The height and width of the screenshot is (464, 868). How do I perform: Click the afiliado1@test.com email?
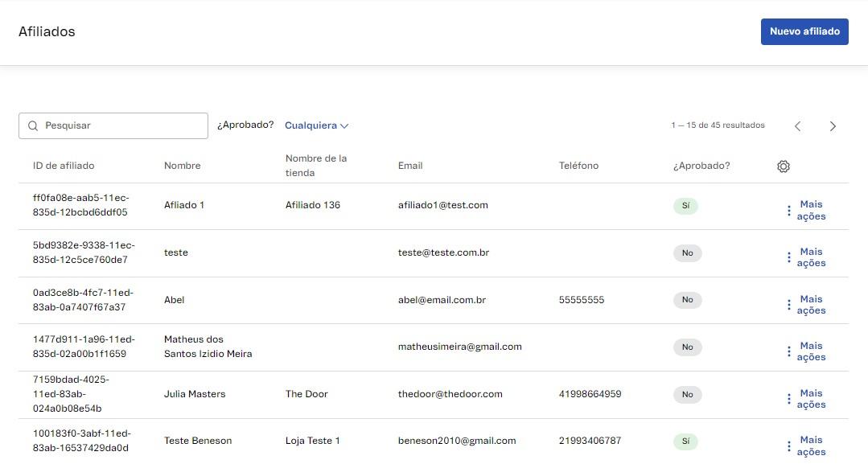pyautogui.click(x=442, y=205)
